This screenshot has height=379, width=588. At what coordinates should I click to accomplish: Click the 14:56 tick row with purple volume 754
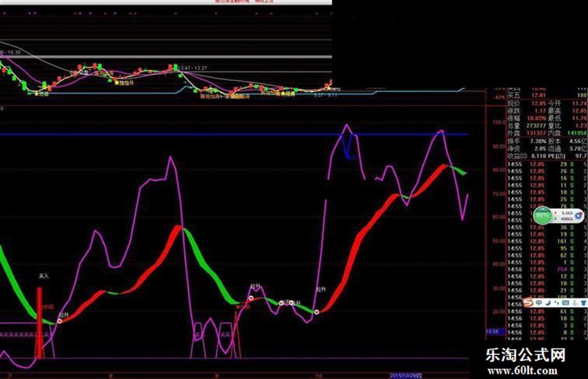[547, 269]
